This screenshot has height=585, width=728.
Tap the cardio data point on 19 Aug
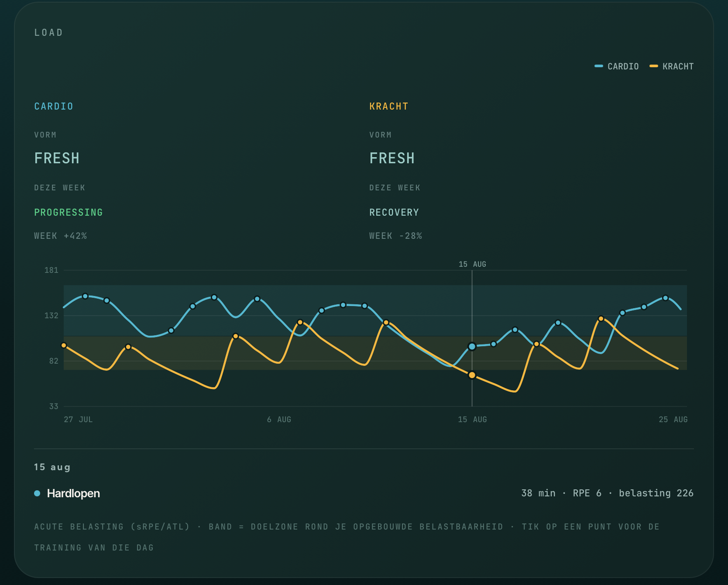[x=558, y=323]
